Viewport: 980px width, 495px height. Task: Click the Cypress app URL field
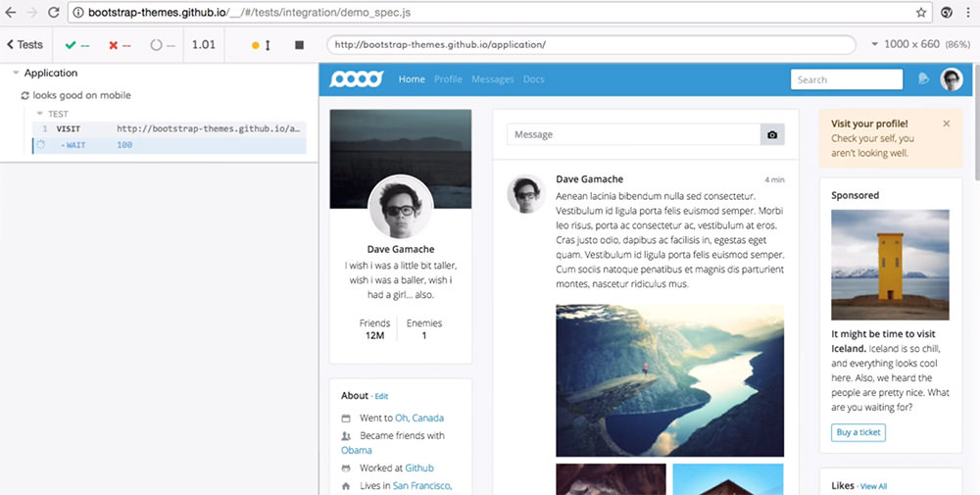[591, 44]
